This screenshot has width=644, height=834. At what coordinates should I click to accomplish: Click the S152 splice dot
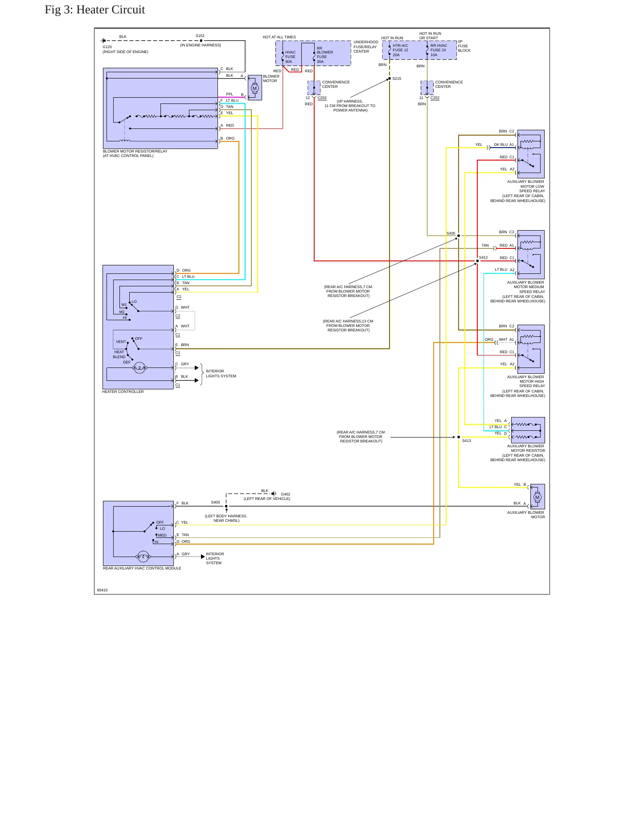pos(201,41)
